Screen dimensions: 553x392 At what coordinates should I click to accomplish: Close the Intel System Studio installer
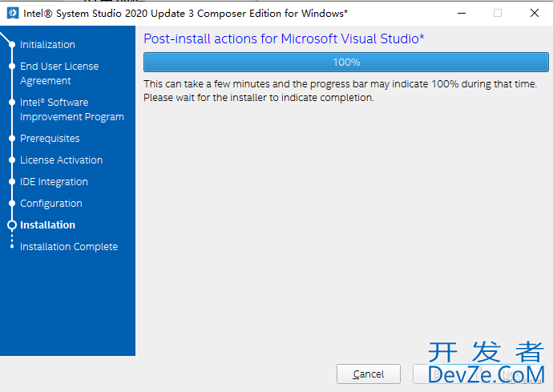pos(535,14)
